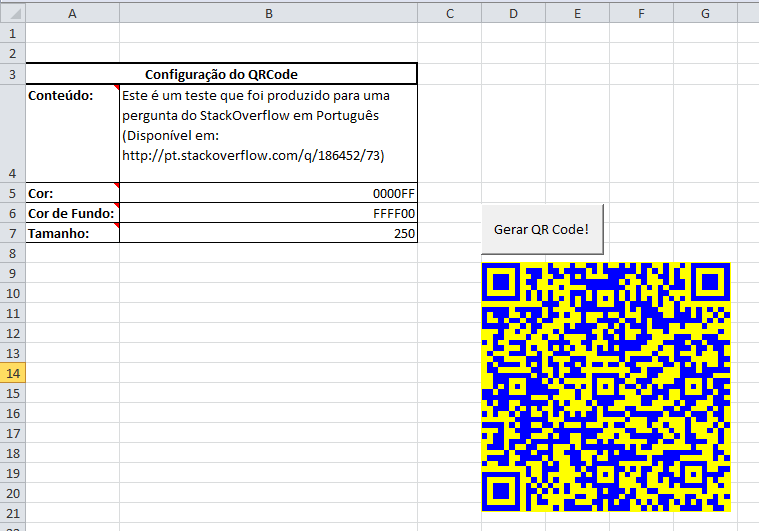Select row 13 header
Screen dimensions: 759x531
coord(13,353)
